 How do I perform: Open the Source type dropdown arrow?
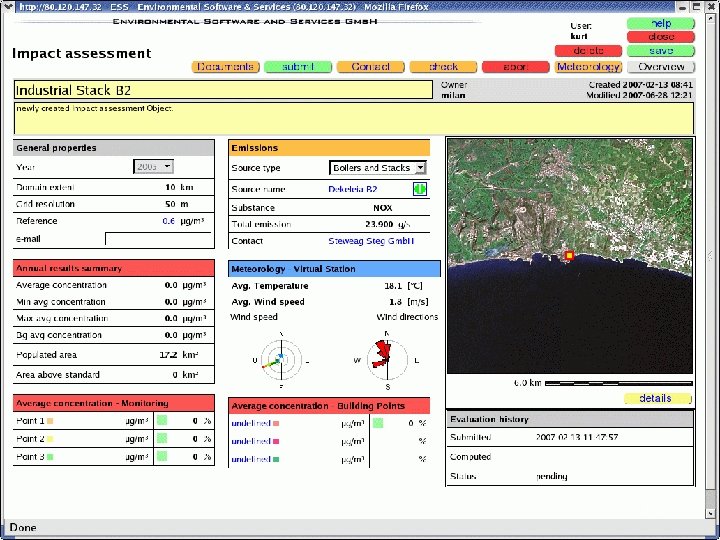pyautogui.click(x=420, y=168)
